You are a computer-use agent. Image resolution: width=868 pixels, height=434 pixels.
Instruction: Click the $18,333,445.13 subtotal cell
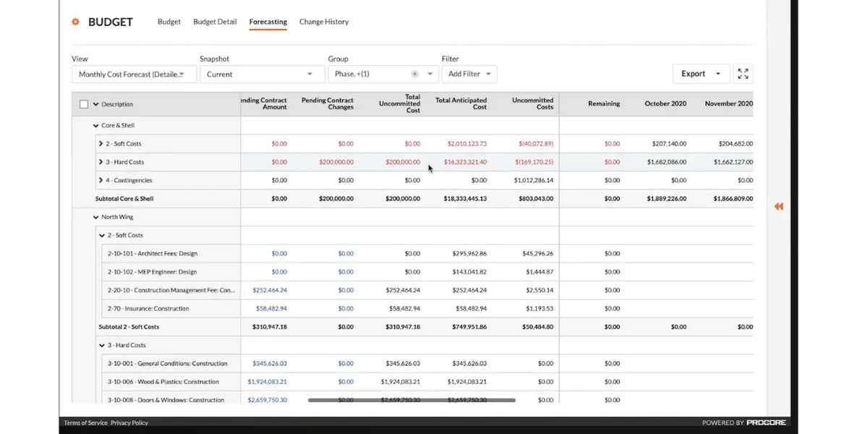465,199
